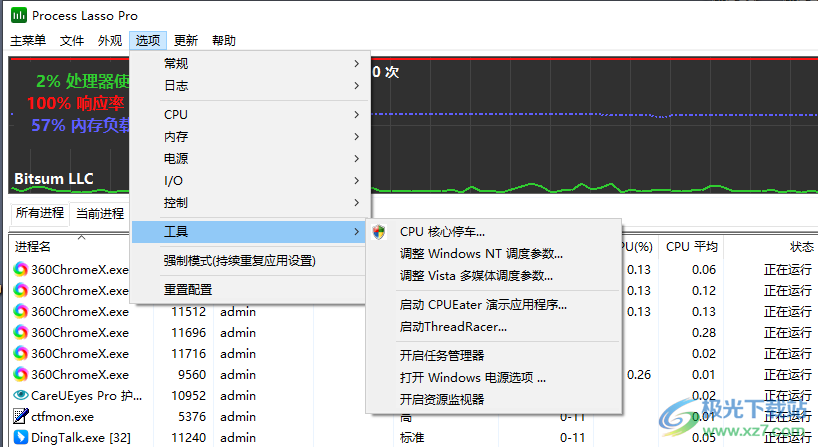Click PID 11716 cell

[x=188, y=354]
